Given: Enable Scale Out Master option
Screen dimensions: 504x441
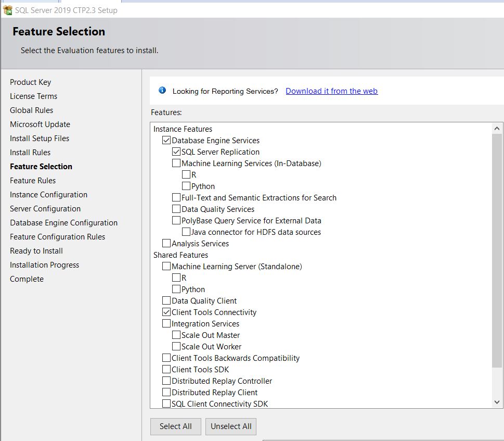Looking at the screenshot, I should 176,335.
